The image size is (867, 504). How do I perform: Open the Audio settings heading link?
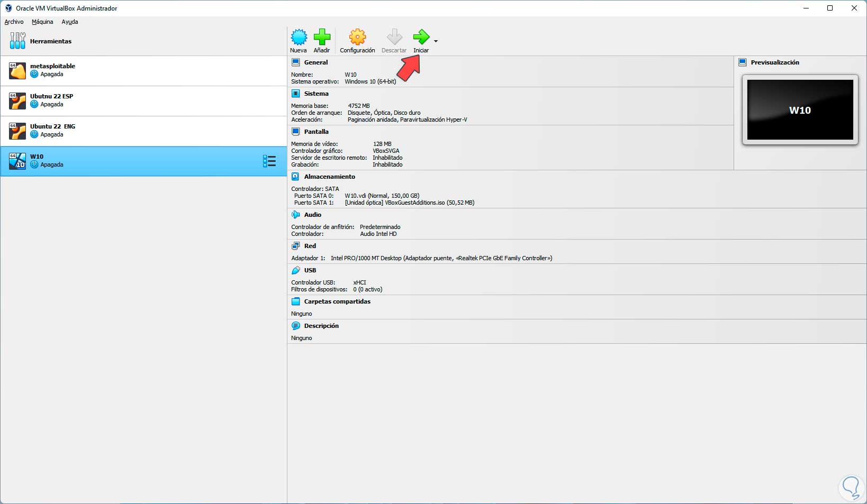pyautogui.click(x=312, y=215)
